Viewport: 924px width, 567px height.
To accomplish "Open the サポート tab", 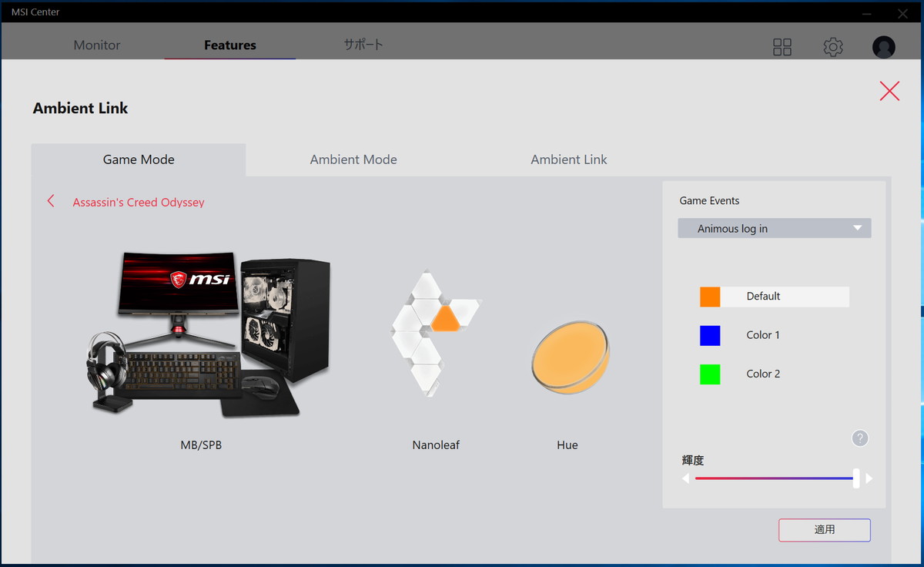I will 363,45.
